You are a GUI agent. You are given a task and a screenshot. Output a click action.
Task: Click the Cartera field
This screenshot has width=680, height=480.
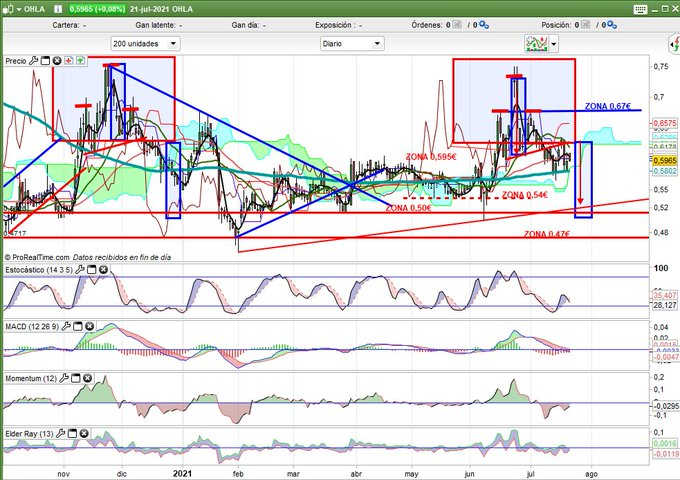pyautogui.click(x=69, y=25)
